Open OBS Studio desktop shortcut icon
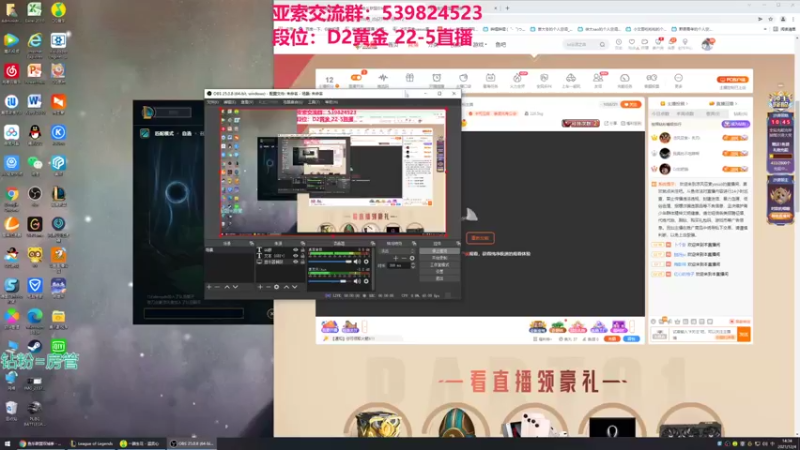Screen dimensions: 800x450 click(x=35, y=193)
